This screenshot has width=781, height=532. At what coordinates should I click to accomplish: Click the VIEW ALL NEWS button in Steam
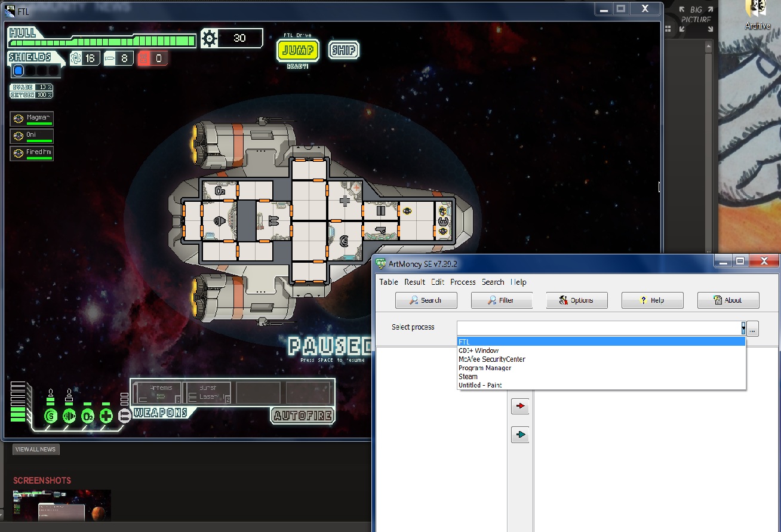36,450
